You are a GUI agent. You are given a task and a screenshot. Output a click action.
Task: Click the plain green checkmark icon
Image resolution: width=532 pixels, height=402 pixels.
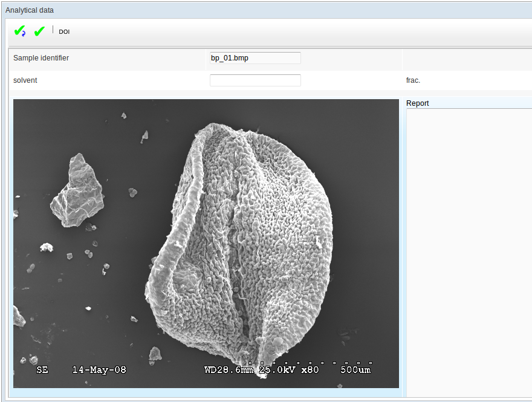(x=40, y=31)
